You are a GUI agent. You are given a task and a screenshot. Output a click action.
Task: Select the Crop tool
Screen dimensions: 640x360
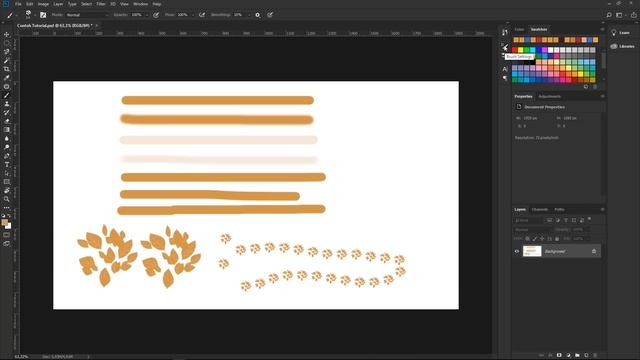click(7, 69)
